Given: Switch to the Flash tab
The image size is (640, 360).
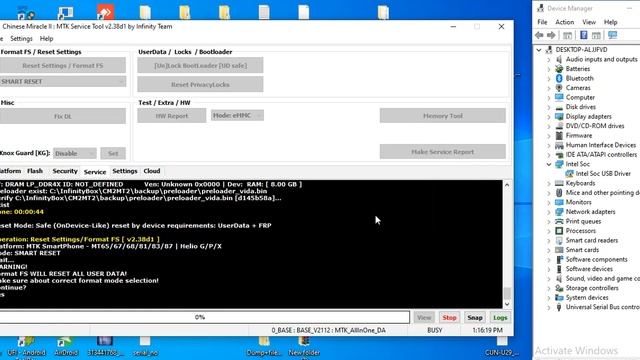Looking at the screenshot, I should 35,171.
